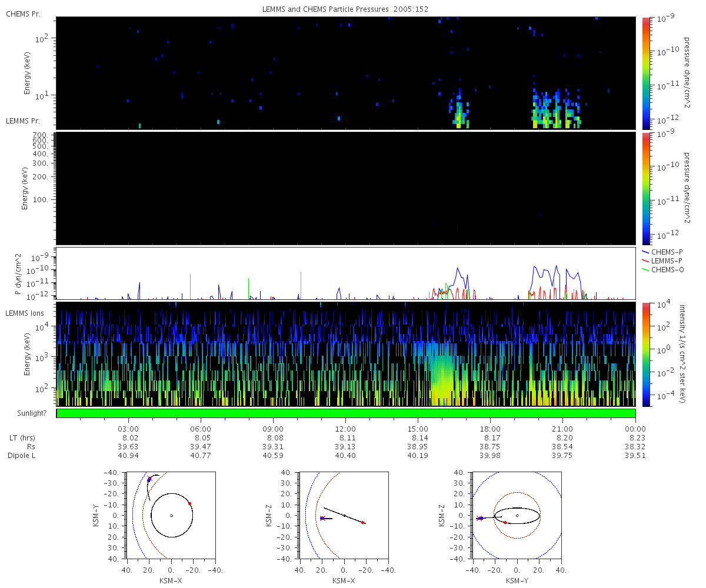Click the 18:00 time axis tick label

490,429
